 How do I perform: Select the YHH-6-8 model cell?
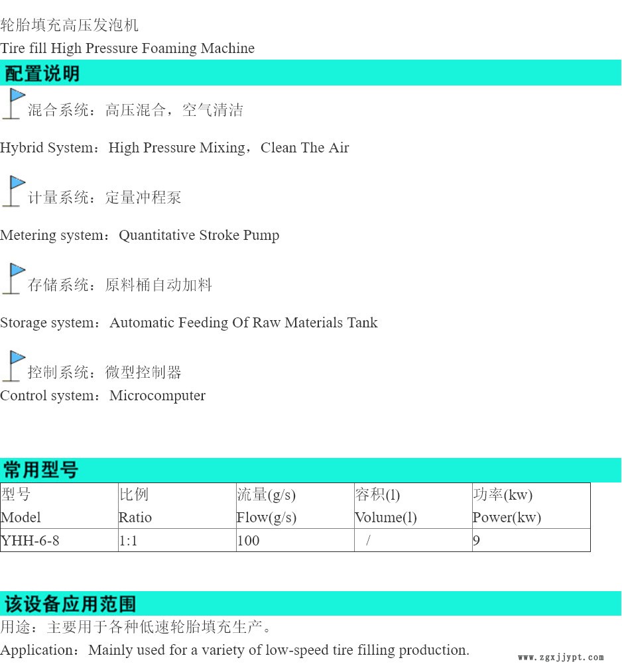[31, 541]
